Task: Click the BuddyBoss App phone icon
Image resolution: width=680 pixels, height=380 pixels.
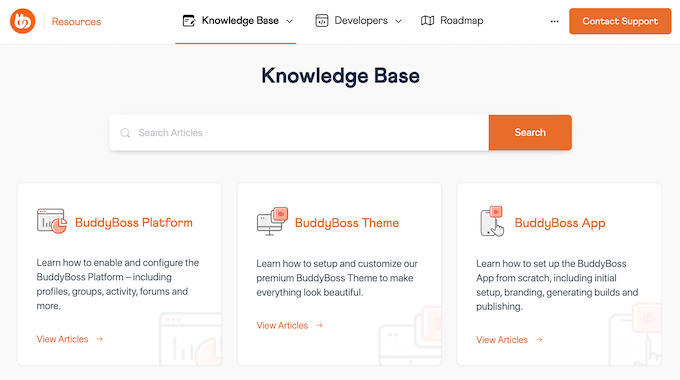Action: 492,221
